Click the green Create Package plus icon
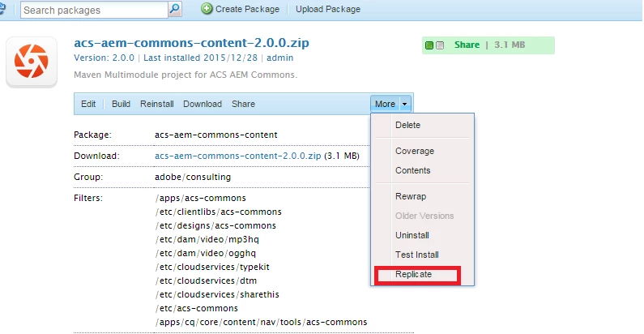The image size is (644, 334). pos(207,9)
